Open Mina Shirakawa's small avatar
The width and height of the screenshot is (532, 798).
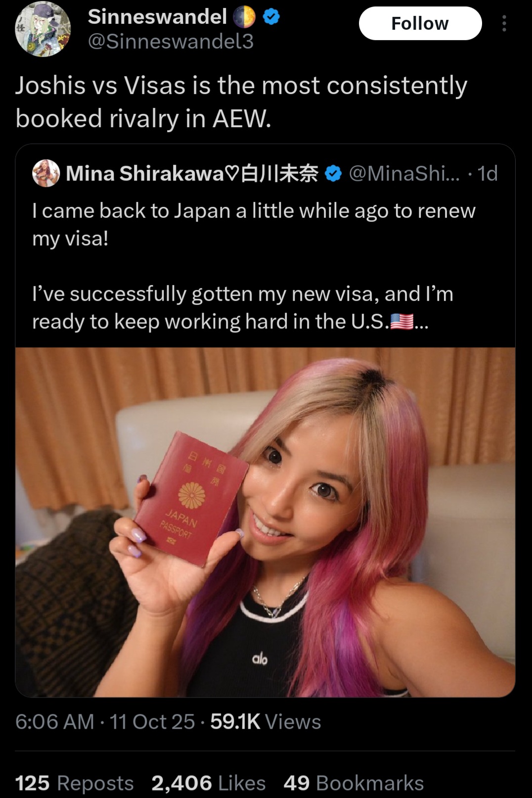coord(46,173)
